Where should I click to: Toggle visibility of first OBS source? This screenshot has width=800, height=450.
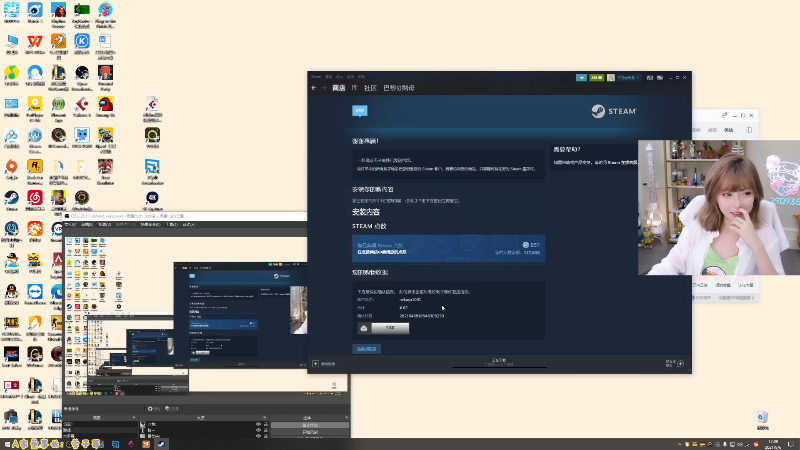click(258, 424)
